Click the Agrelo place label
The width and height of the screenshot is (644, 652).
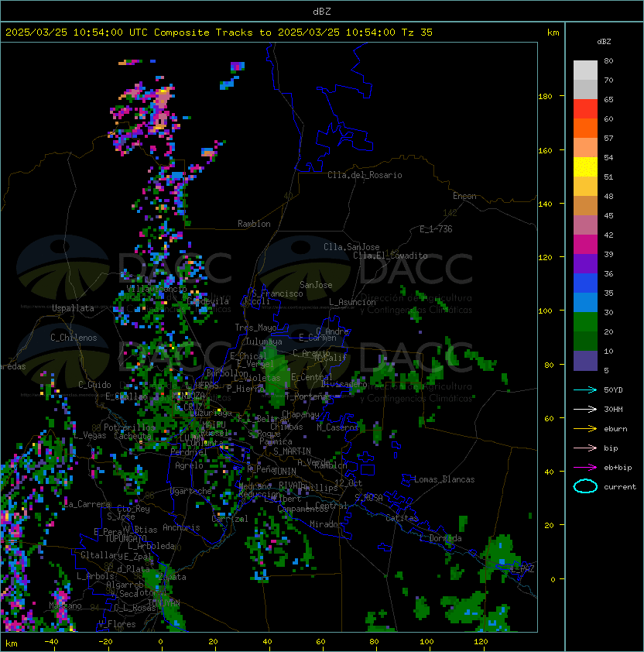tap(189, 465)
